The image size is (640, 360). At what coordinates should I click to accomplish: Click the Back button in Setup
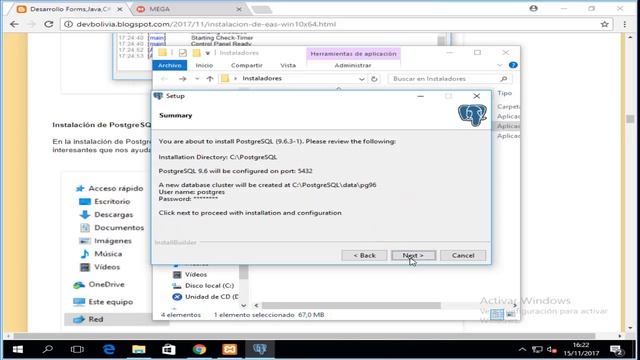[364, 256]
